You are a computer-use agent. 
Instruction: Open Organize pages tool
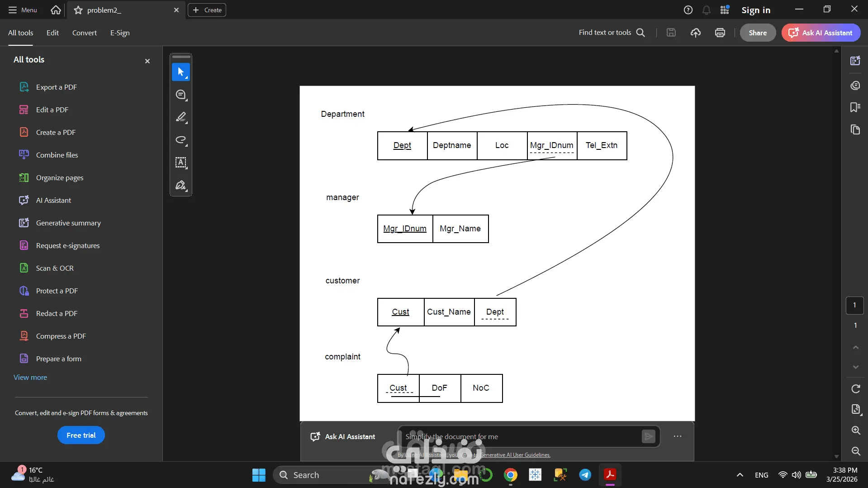coord(60,177)
